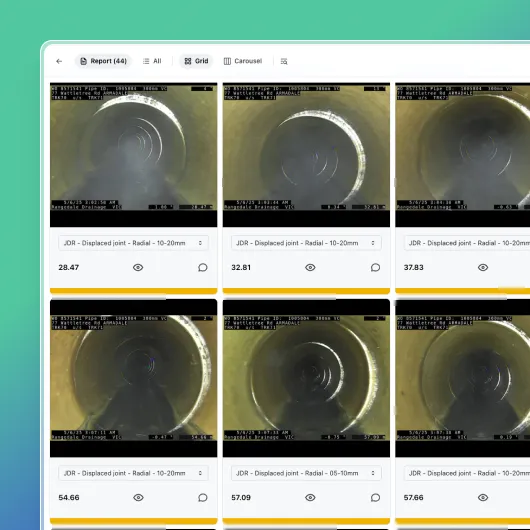Switch to the All list view
The width and height of the screenshot is (530, 530).
click(x=152, y=61)
